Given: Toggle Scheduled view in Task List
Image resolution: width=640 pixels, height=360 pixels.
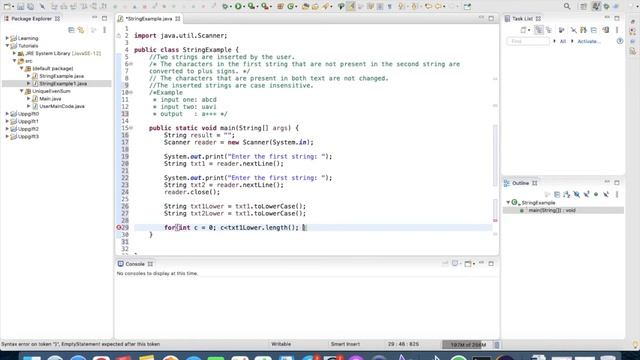Looking at the screenshot, I should click(549, 30).
